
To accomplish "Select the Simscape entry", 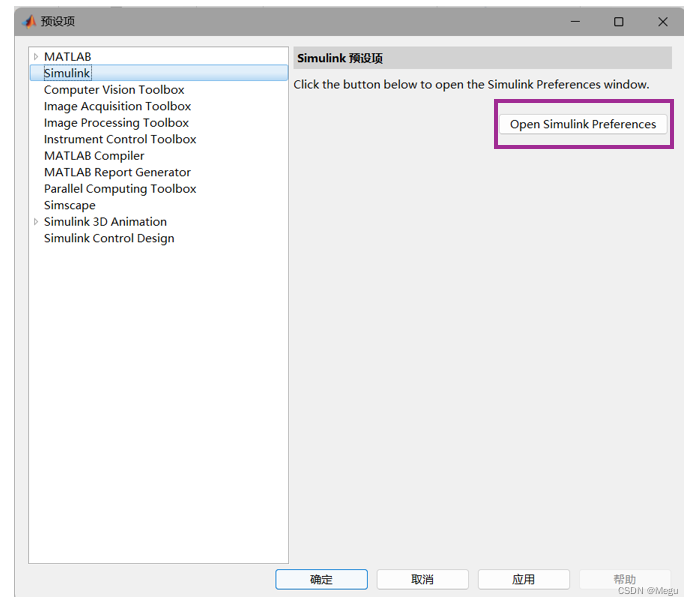I will (70, 205).
